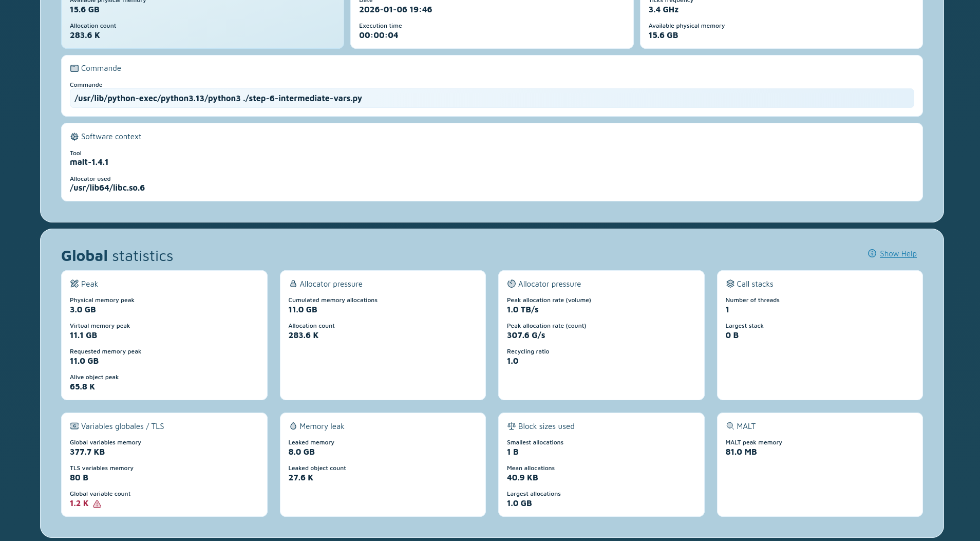
Task: Click the malt-1.4.1 tool version text
Action: 89,162
